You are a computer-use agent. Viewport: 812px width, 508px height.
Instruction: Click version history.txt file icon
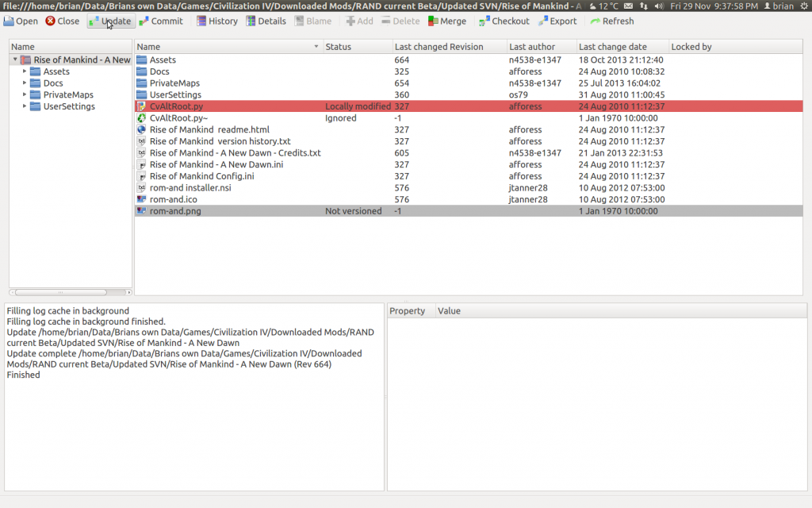[141, 141]
